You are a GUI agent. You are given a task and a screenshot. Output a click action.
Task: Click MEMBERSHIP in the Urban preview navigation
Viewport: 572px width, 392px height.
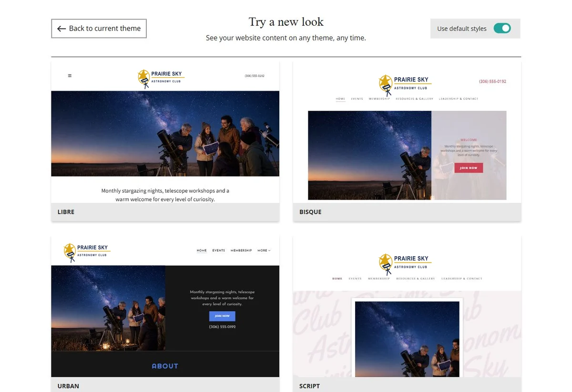241,251
